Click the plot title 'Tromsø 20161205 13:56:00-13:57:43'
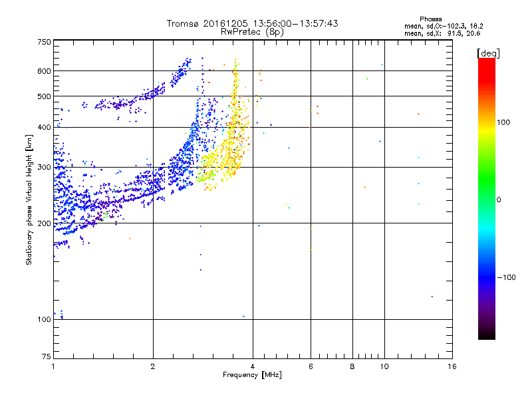532x399 pixels. 252,23
